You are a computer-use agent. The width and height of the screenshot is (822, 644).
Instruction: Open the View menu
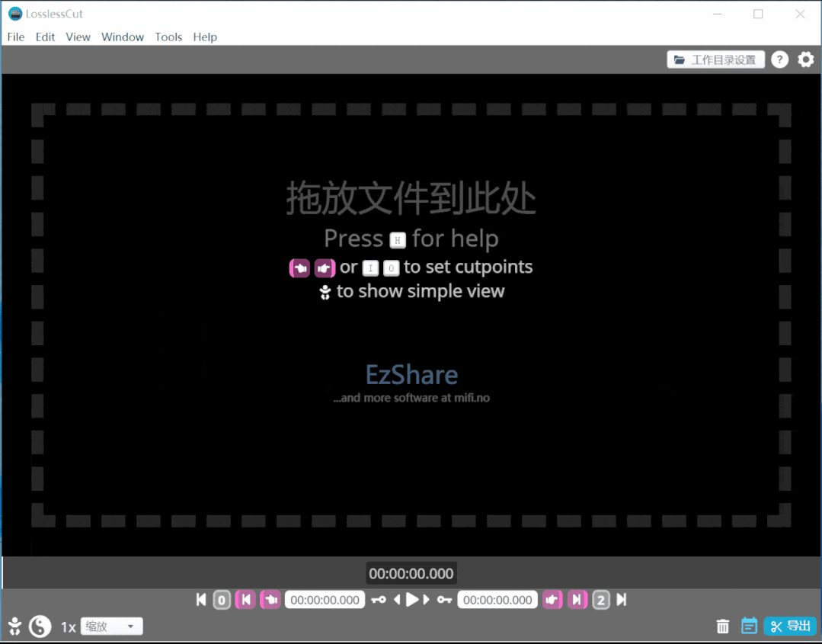78,37
